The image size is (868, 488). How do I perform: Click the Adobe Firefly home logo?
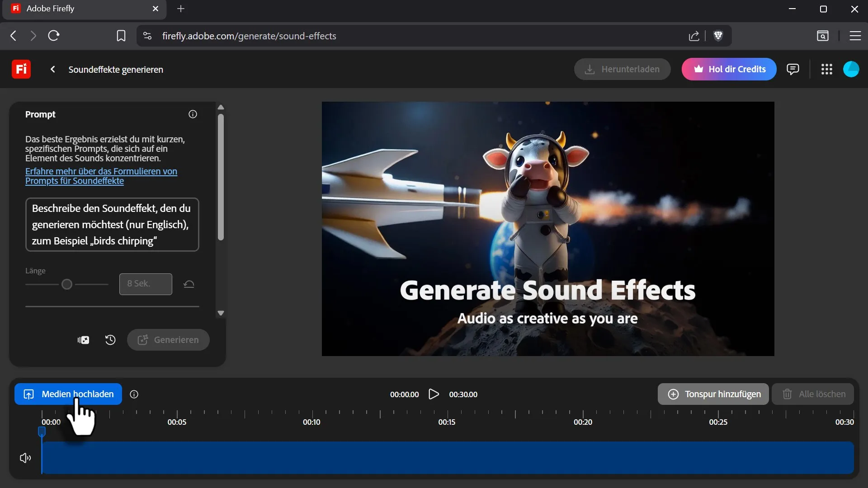[x=21, y=69]
